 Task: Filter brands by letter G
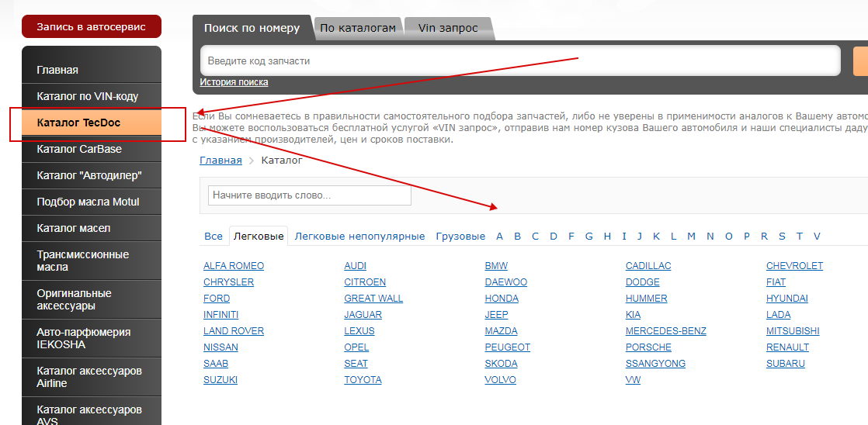tap(589, 237)
